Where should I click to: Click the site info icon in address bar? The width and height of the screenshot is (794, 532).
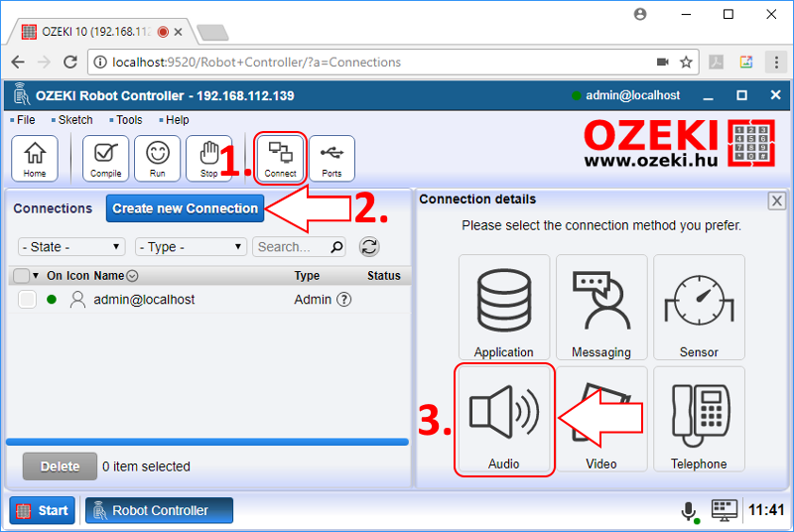[100, 63]
